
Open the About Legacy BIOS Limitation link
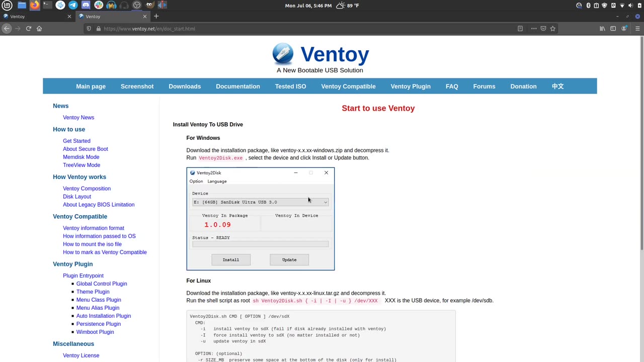[99, 205]
